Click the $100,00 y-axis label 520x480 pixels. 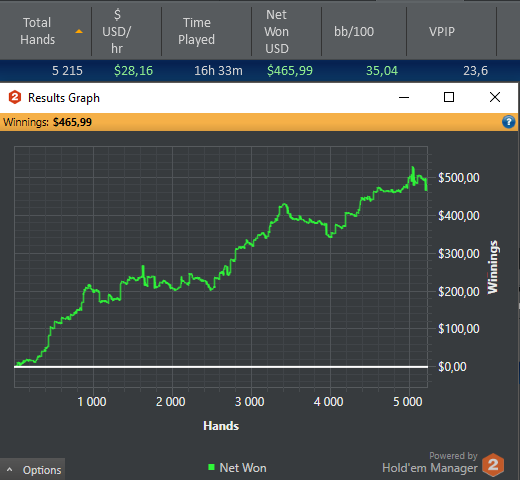[x=459, y=329]
